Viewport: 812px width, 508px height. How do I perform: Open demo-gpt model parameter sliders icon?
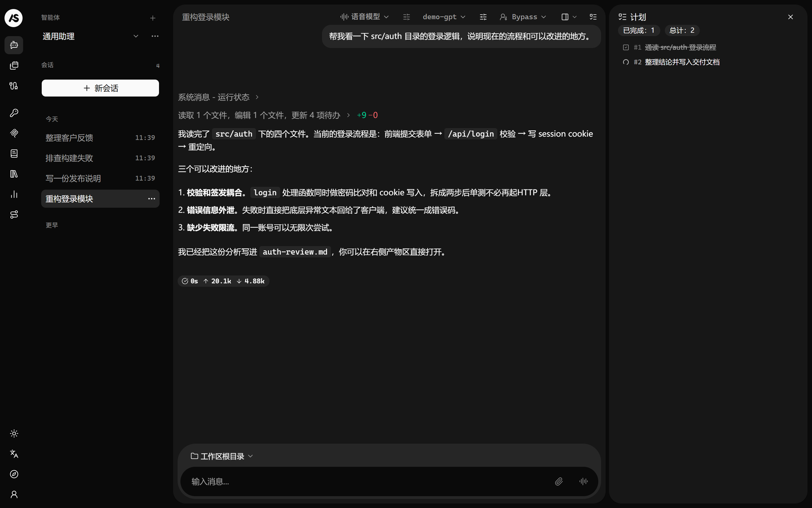483,17
